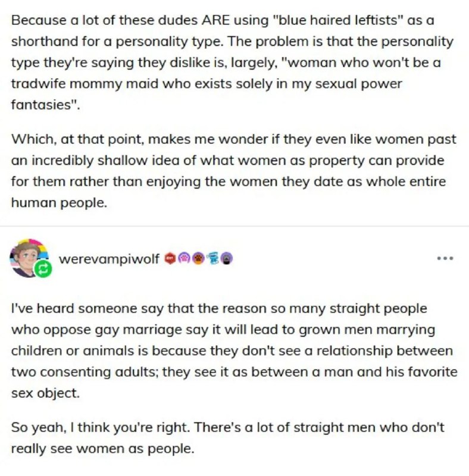This screenshot has height=476, width=469.
Task: Click the words "human people."
Action: (x=60, y=202)
